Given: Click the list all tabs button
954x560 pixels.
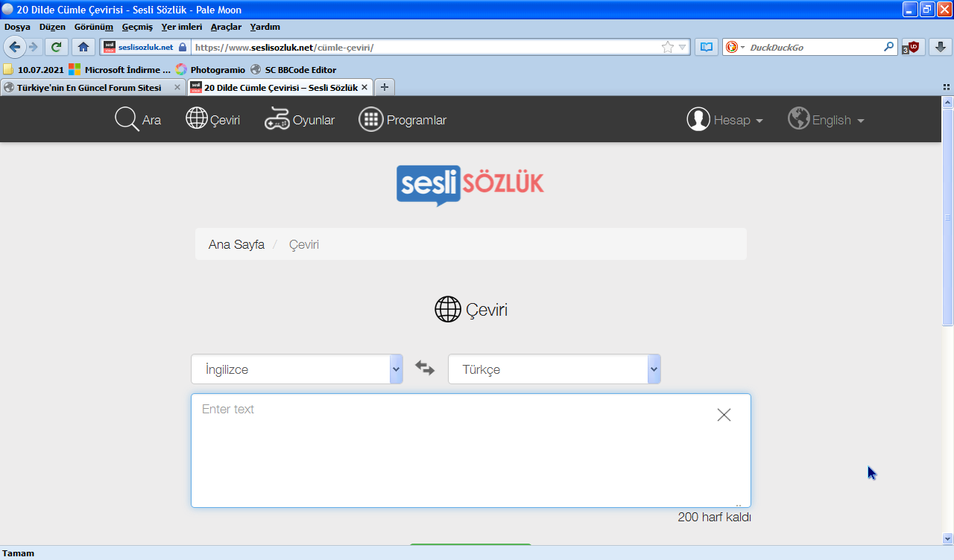Looking at the screenshot, I should pos(947,87).
